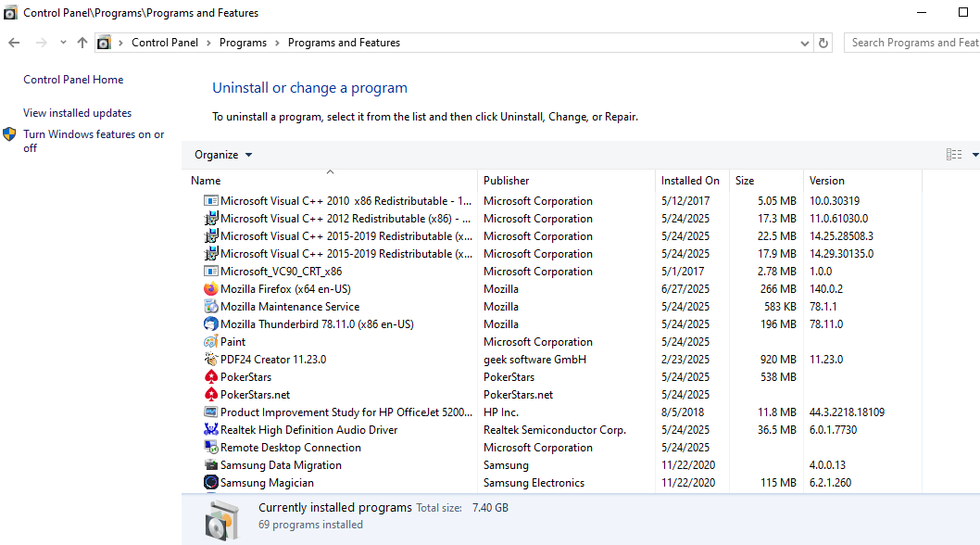Click the installed programs summary icon
Viewport: 980px width, 545px height.
pyautogui.click(x=221, y=520)
